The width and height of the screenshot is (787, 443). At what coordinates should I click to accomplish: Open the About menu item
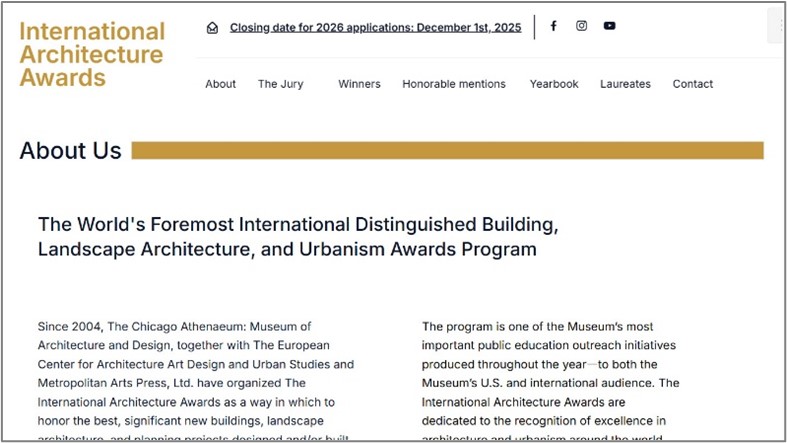[x=220, y=84]
